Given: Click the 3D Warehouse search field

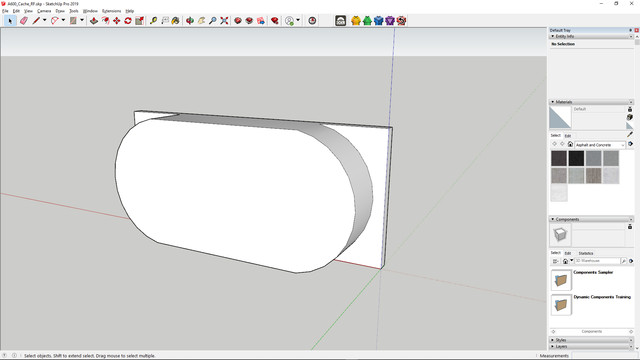Looking at the screenshot, I should click(597, 261).
